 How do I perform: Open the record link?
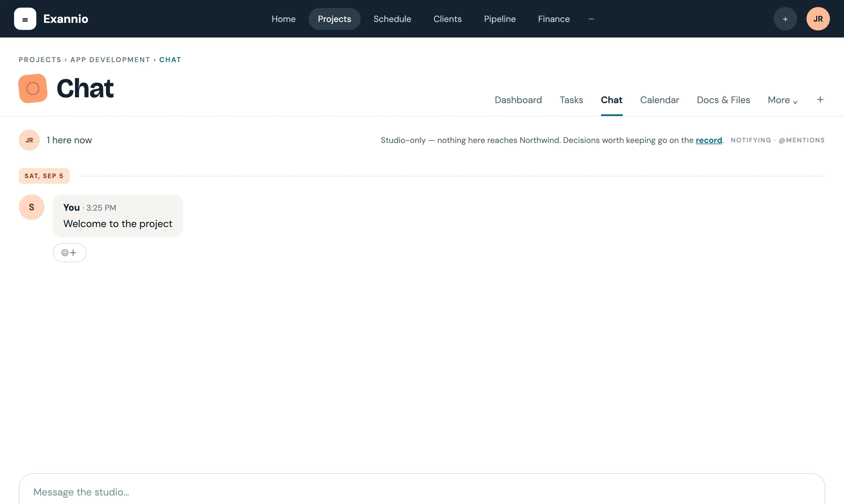709,140
